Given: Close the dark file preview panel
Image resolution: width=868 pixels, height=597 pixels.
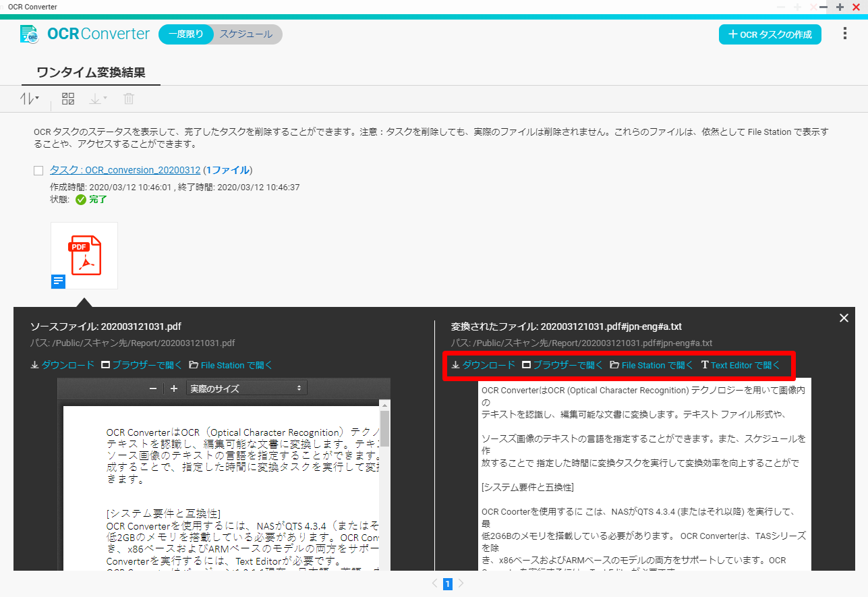Looking at the screenshot, I should point(844,318).
